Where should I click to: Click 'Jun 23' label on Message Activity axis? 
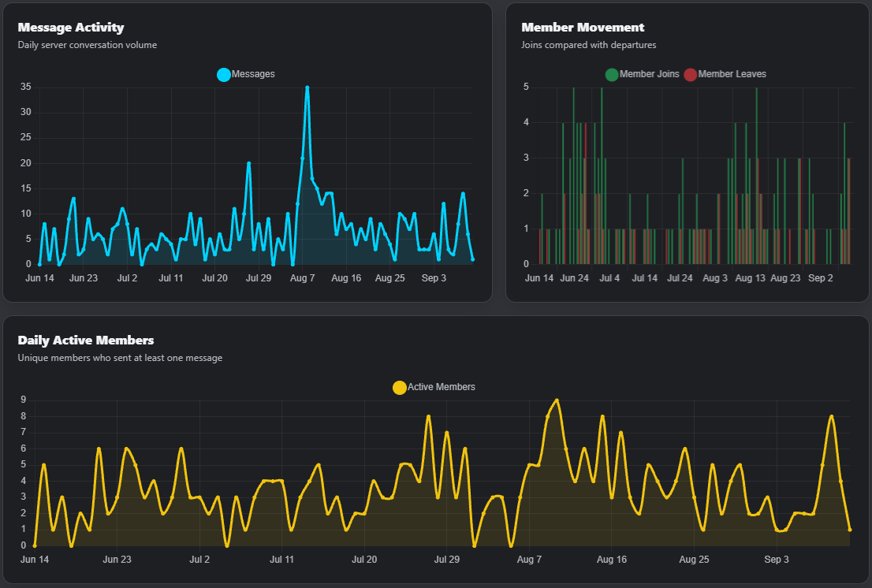84,278
